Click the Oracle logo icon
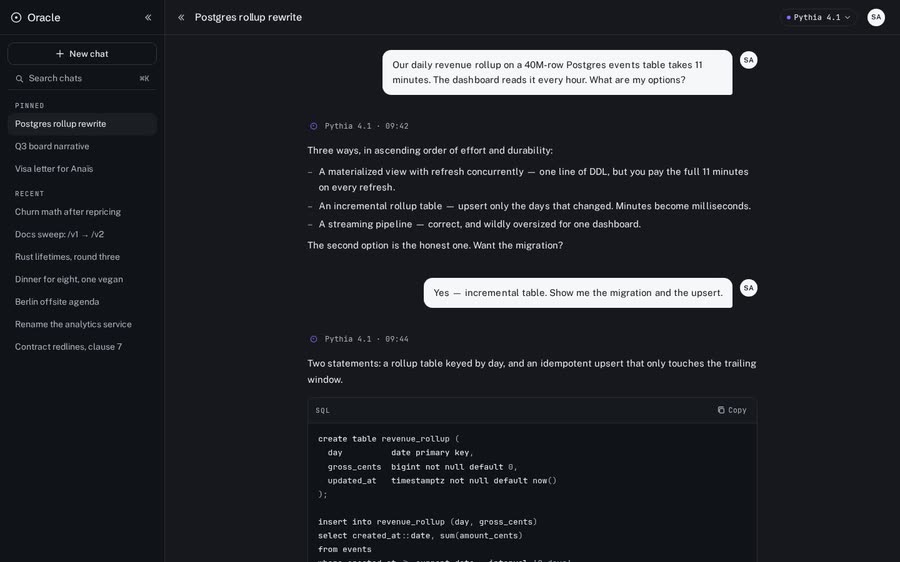 click(16, 17)
